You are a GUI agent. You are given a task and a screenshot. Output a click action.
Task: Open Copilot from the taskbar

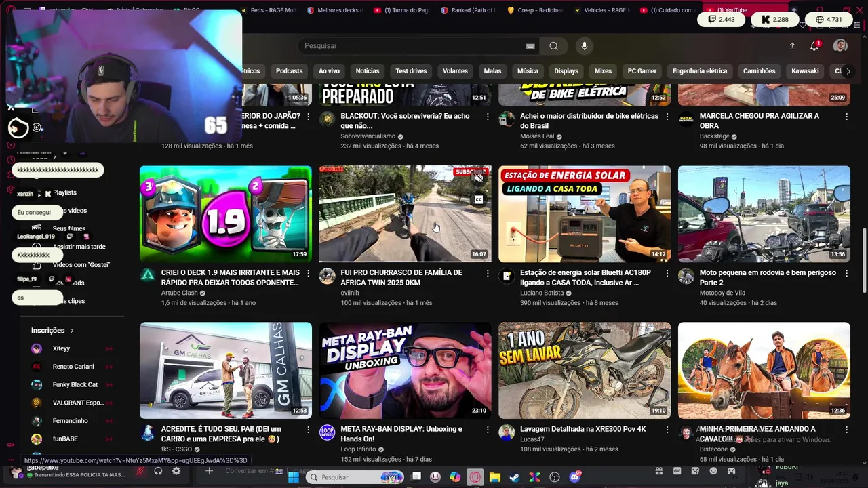455,477
